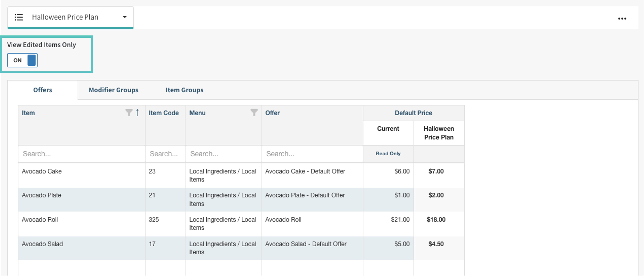Click the list menu icon beside Halloween Price Plan
The image size is (644, 276).
(19, 17)
